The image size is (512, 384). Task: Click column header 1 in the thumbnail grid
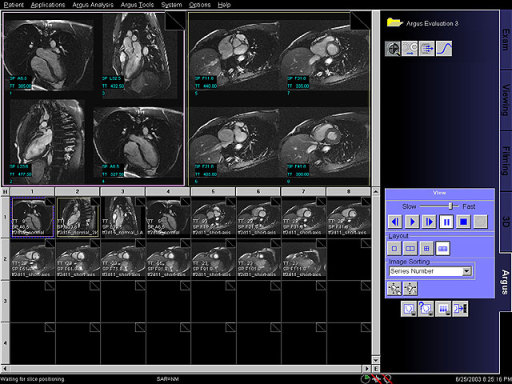[x=32, y=191]
